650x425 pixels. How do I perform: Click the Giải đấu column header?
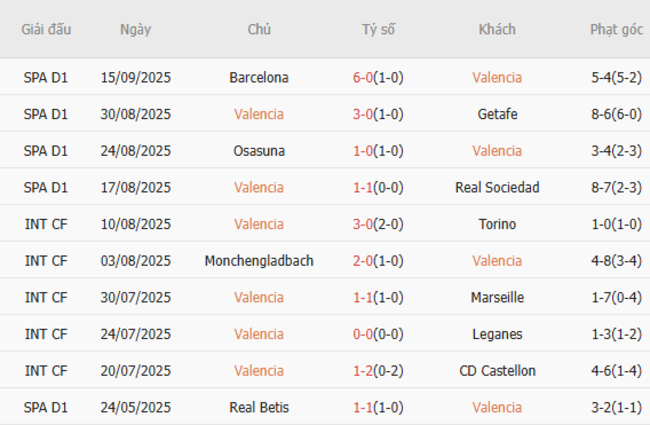(46, 29)
